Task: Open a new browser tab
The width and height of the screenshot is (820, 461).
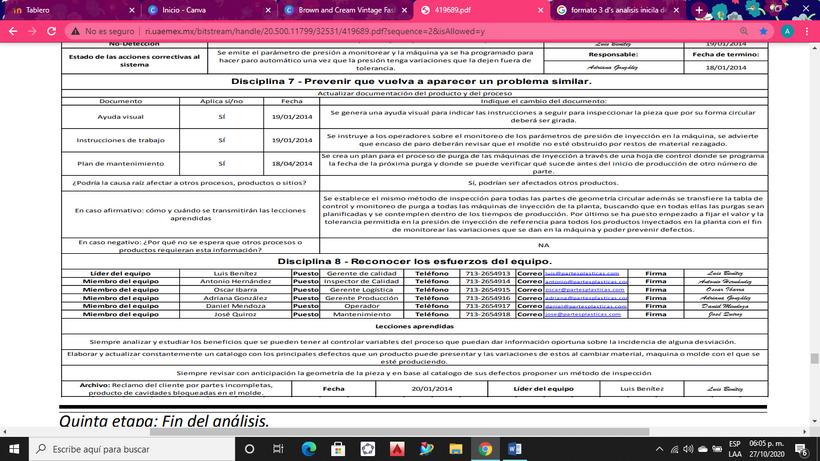Action: pyautogui.click(x=699, y=10)
